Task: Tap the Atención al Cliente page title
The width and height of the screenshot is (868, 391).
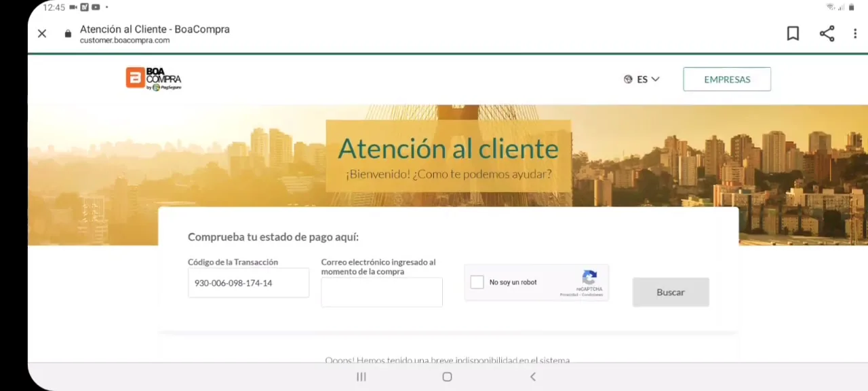Action: coord(155,29)
